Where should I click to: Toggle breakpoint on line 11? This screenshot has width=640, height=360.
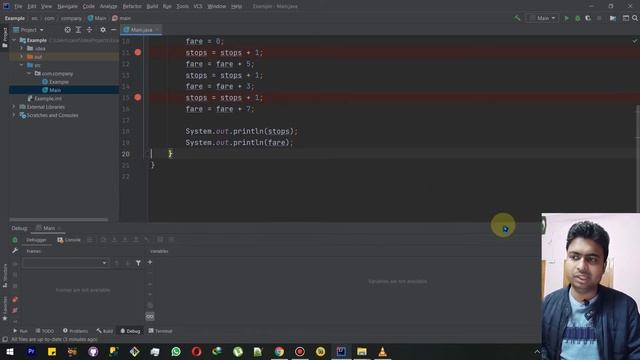[x=138, y=52]
